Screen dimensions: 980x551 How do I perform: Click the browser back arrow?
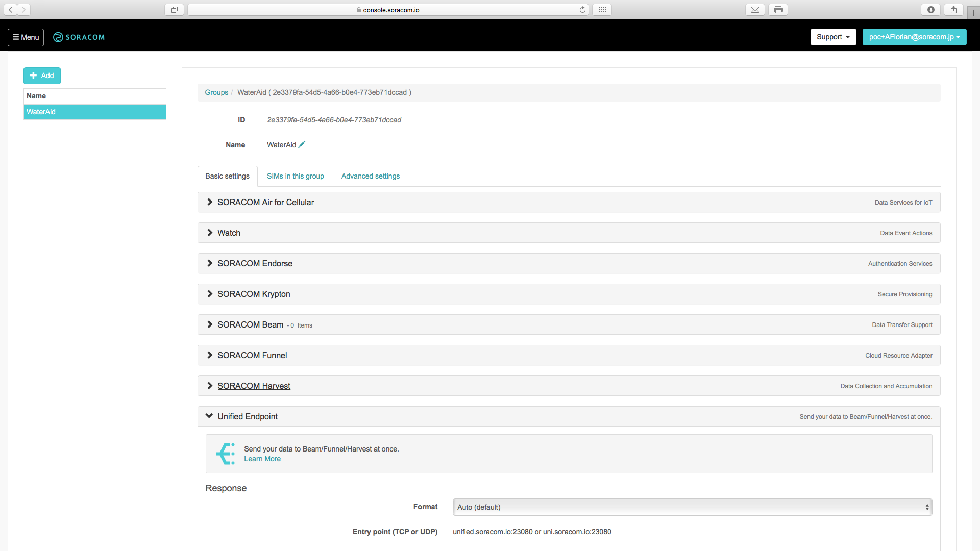pos(11,10)
